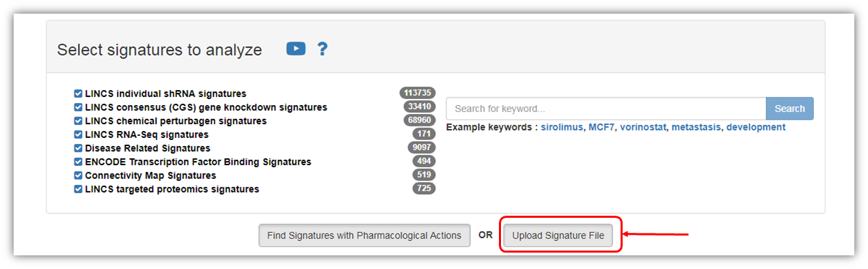Open the help question mark icon
Image resolution: width=868 pixels, height=269 pixels.
coord(323,49)
